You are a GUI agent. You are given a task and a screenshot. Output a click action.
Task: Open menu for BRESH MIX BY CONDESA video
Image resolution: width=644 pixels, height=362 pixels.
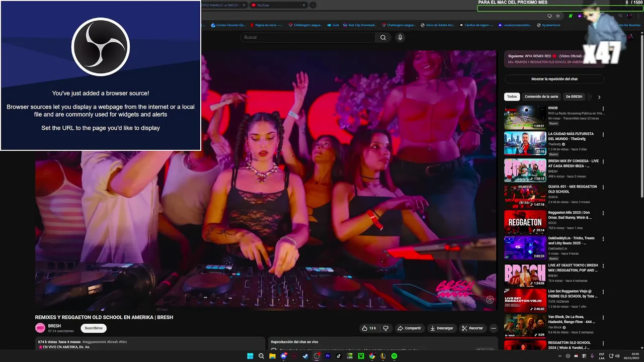click(x=603, y=161)
